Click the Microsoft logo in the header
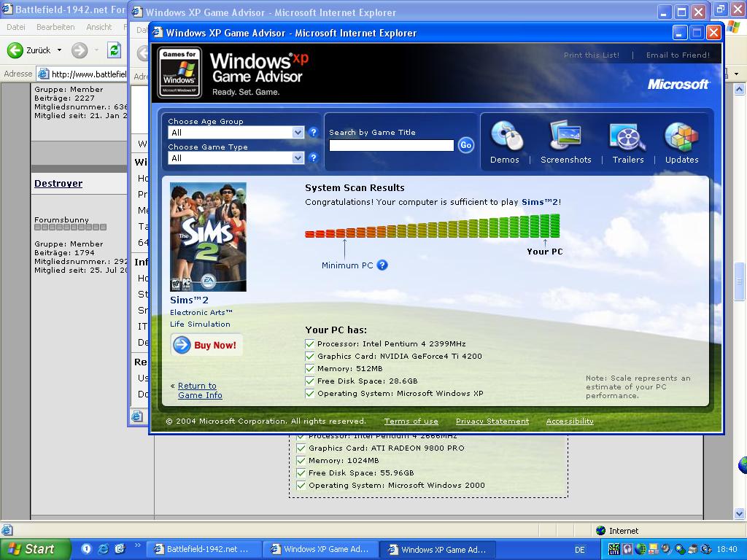Viewport: 747px width, 560px height. coord(678,85)
